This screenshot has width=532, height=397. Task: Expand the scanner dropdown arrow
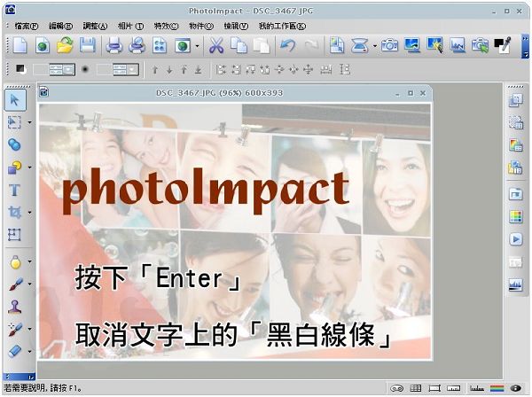pos(374,45)
